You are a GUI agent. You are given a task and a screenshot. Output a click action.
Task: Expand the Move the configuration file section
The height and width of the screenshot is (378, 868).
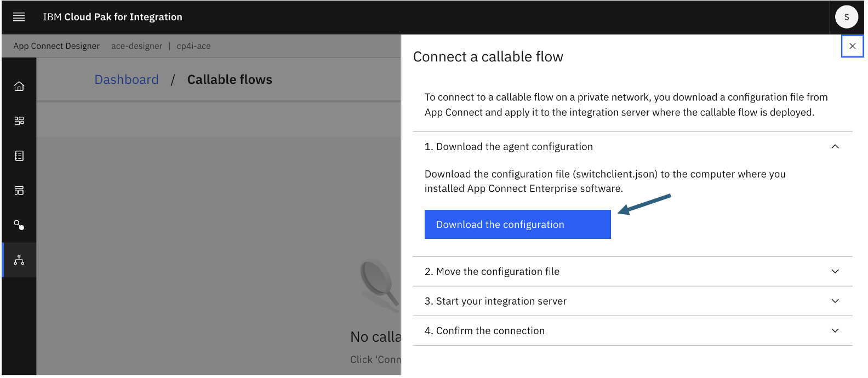click(x=835, y=272)
